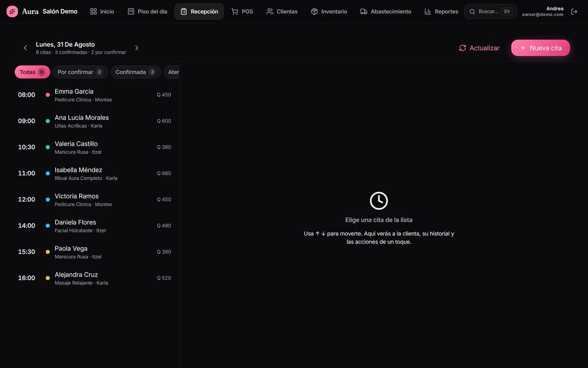Click the POS shopping cart icon
588x368 pixels.
click(235, 11)
